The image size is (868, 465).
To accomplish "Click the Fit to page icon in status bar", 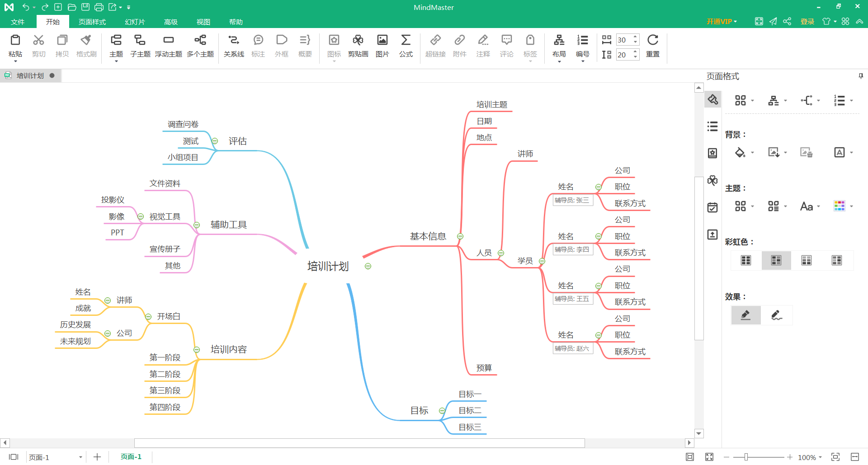I will click(690, 457).
